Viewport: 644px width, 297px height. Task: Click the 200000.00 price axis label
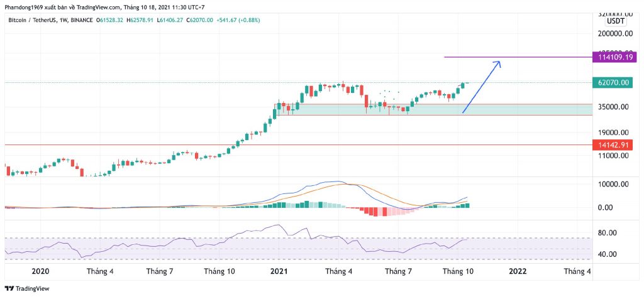(x=614, y=33)
